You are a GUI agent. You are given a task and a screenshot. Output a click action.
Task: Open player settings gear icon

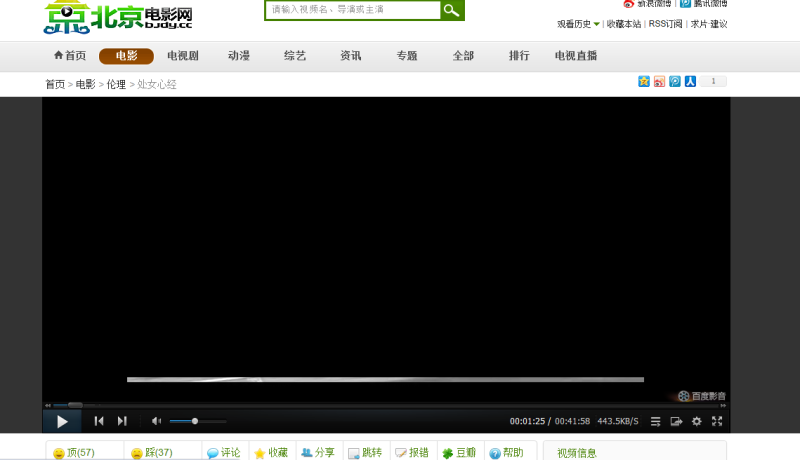[697, 421]
